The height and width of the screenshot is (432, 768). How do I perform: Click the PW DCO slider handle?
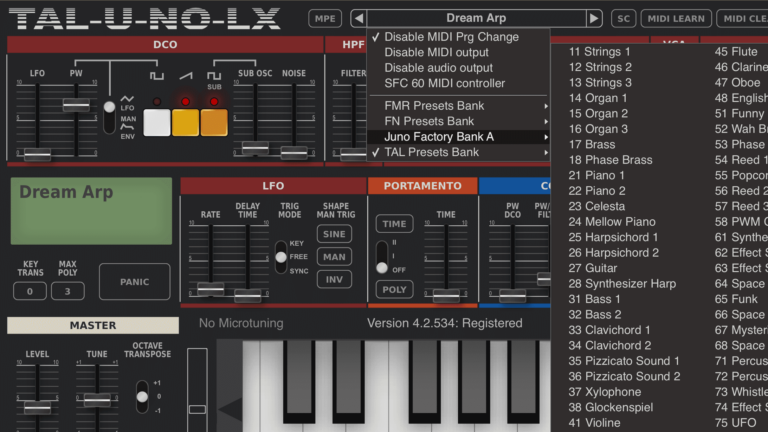512,295
